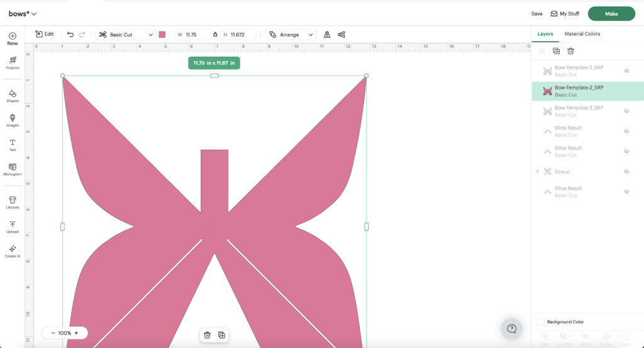
Task: Open the Monogram tool
Action: 13,169
